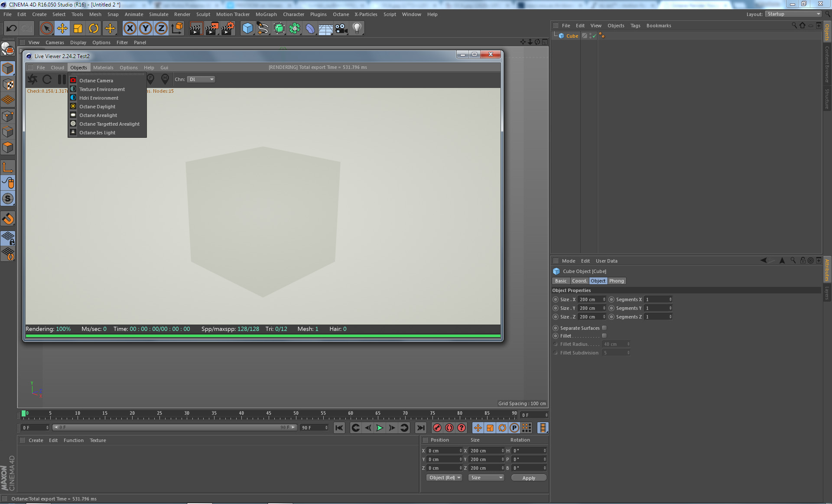Viewport: 832px width, 504px height.
Task: Select the Move tool in top toolbar
Action: (62, 29)
